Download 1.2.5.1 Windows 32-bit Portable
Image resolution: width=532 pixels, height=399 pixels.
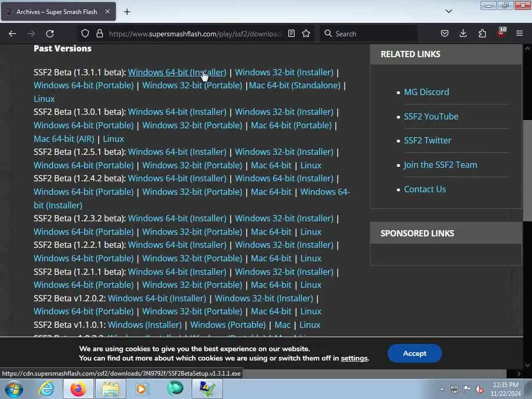tap(192, 165)
